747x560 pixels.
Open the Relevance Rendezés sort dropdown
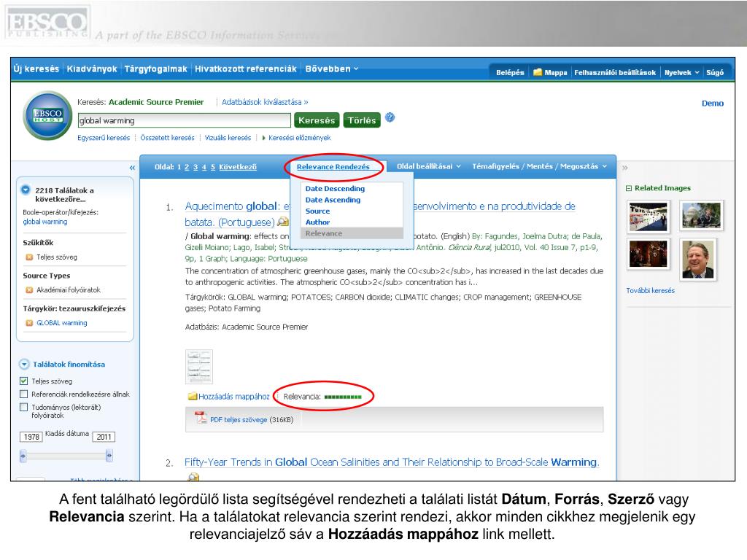(x=333, y=167)
